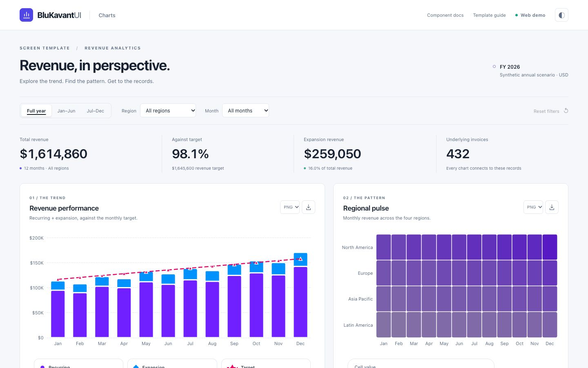The width and height of the screenshot is (588, 368).
Task: Click the "Every chart connects to these records" text
Action: click(x=484, y=168)
